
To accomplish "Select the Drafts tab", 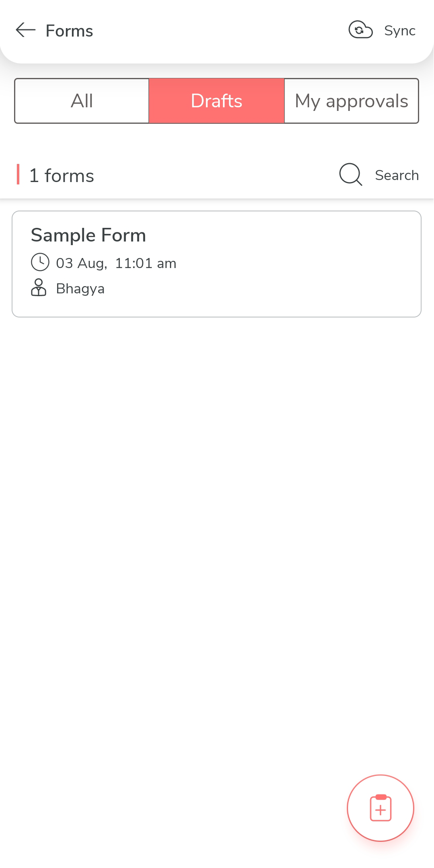I will coord(217,101).
